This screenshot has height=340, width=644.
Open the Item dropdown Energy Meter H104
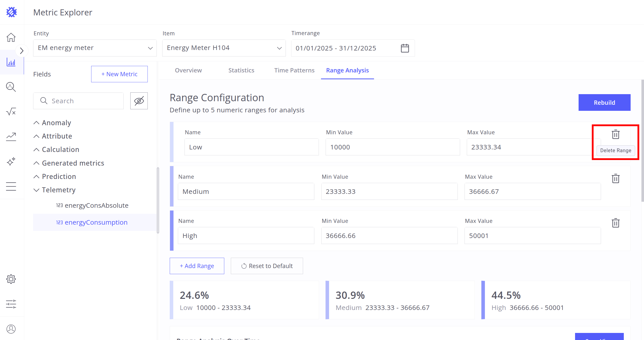[224, 48]
